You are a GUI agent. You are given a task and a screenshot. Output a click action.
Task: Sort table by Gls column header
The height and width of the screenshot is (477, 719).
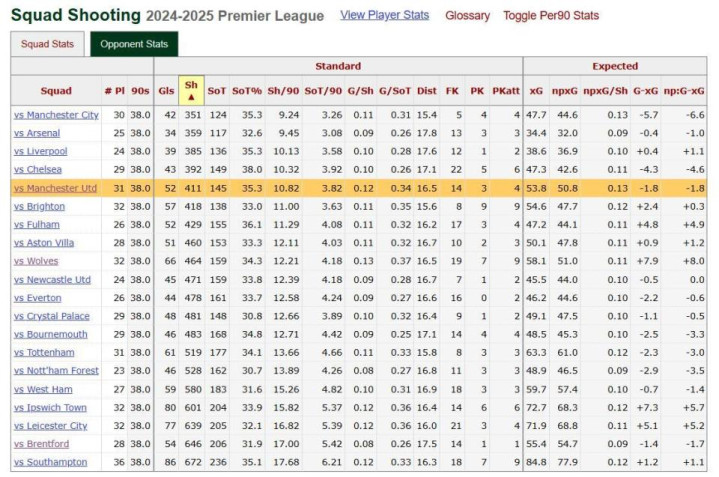pyautogui.click(x=166, y=91)
